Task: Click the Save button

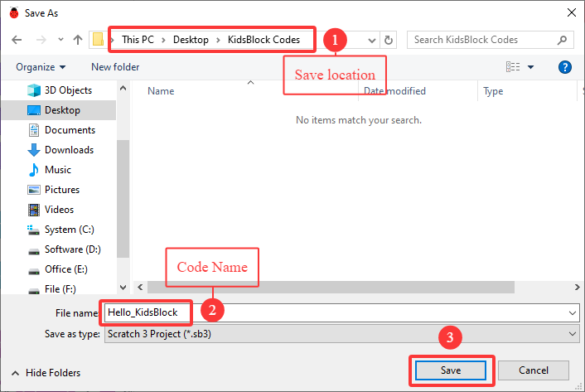Action: pyautogui.click(x=451, y=370)
